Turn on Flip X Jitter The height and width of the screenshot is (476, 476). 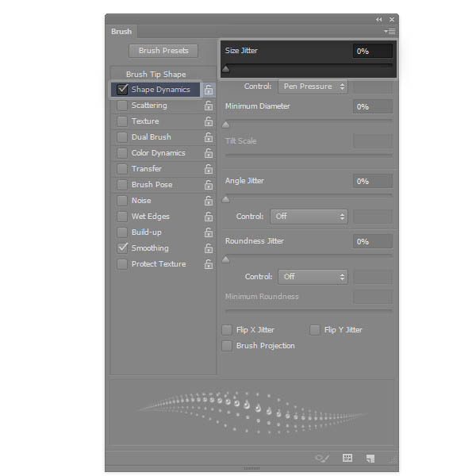click(x=228, y=330)
